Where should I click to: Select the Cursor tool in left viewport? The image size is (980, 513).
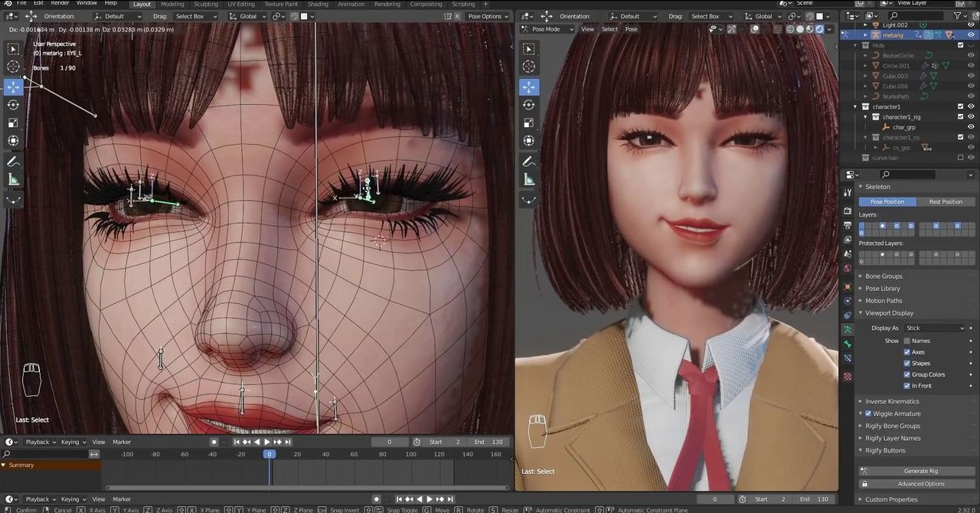click(14, 67)
